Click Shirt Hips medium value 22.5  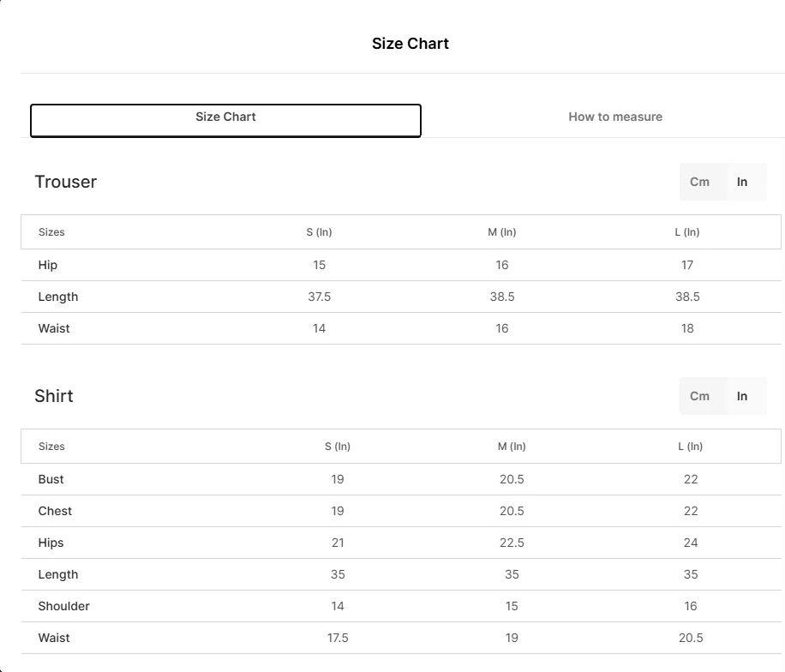[512, 543]
